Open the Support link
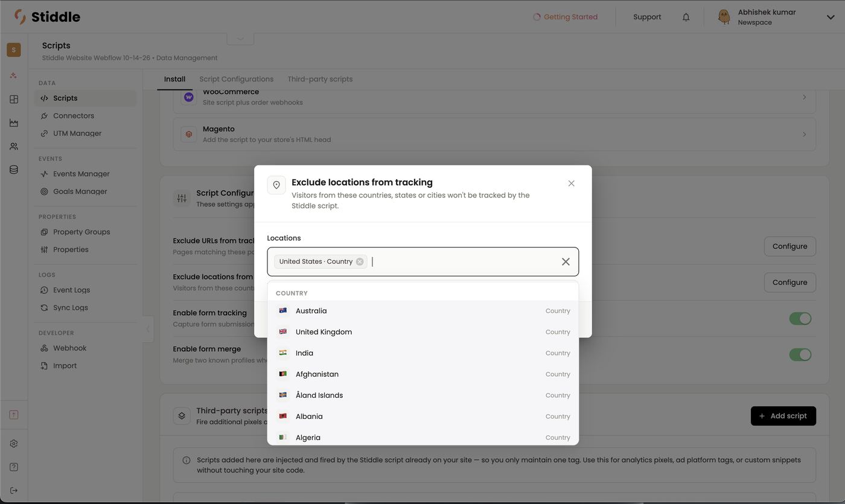Screen dimensions: 845x504 pos(647,17)
